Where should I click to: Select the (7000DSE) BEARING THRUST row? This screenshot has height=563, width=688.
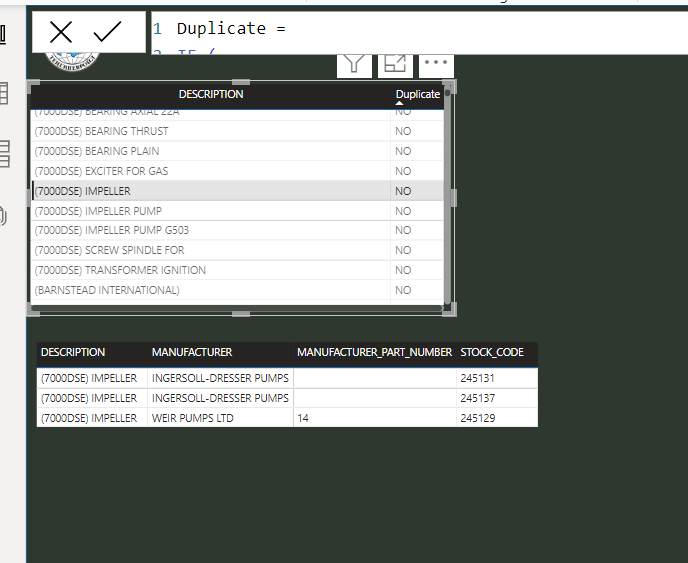click(237, 131)
